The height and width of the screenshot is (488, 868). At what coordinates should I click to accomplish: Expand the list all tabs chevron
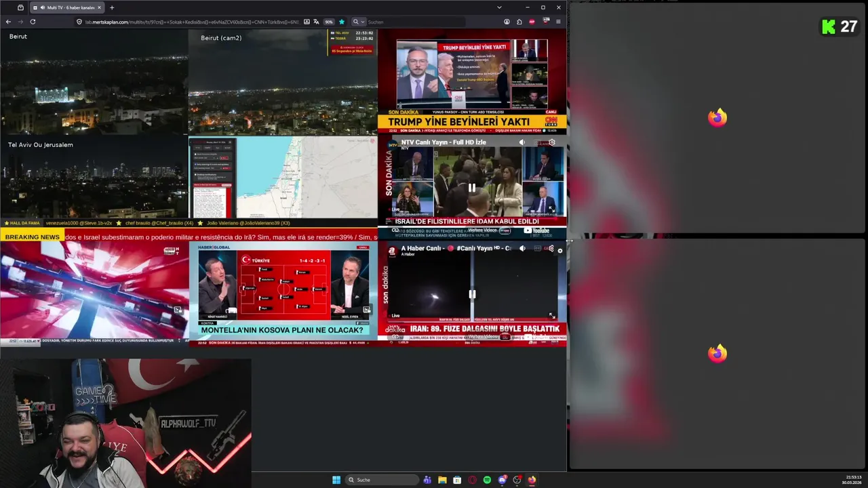500,7
